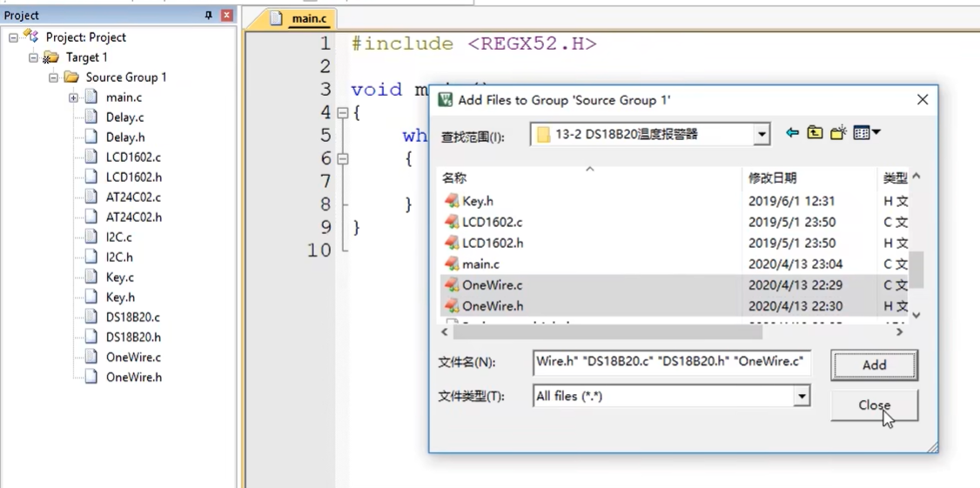
Task: Select OneWire.h in project tree
Action: (134, 378)
